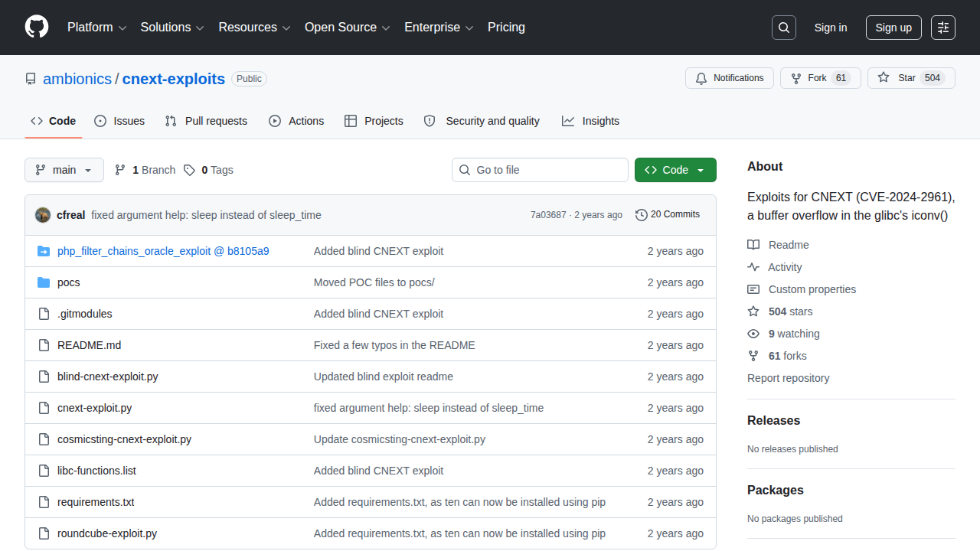Switch to the Pull requests tab
This screenshot has width=980, height=551.
pyautogui.click(x=206, y=121)
